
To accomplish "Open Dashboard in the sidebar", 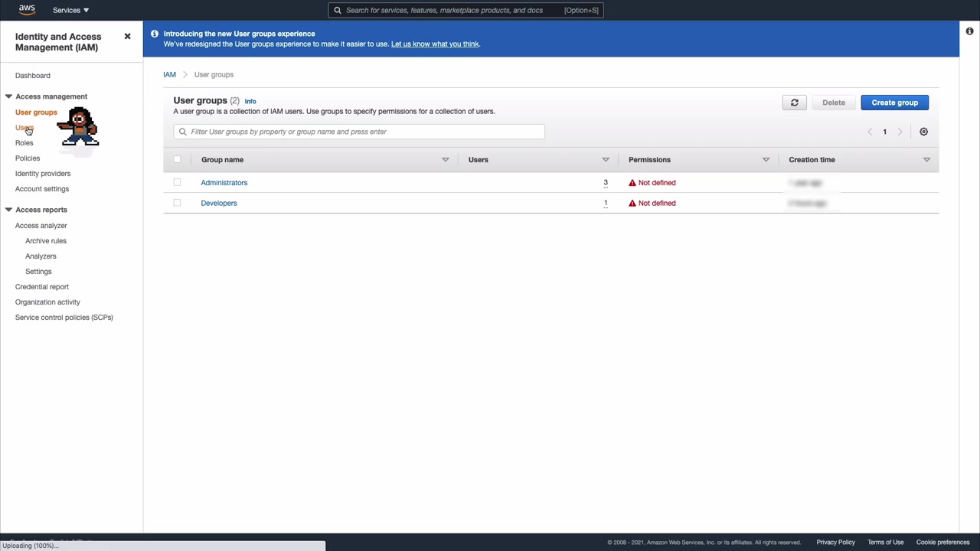I will click(x=33, y=76).
